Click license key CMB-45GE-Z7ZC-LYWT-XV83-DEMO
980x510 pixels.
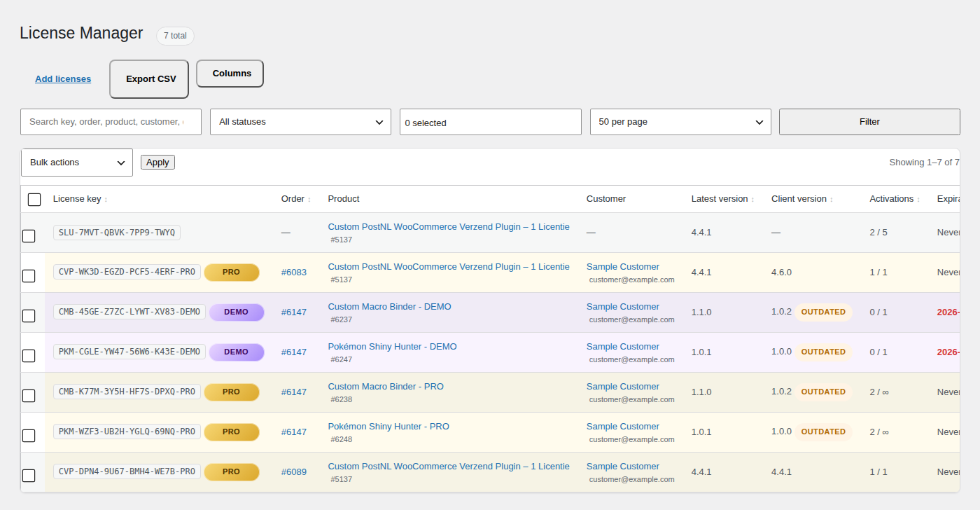(x=129, y=312)
